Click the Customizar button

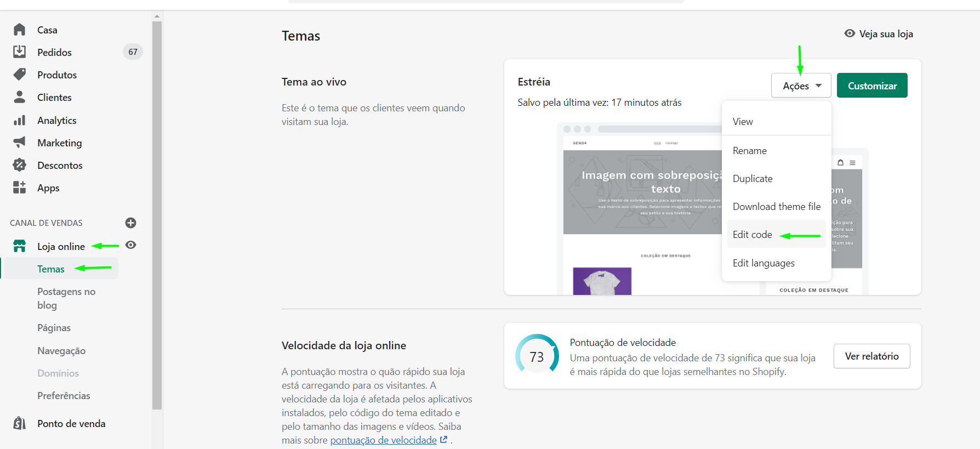[x=872, y=86]
